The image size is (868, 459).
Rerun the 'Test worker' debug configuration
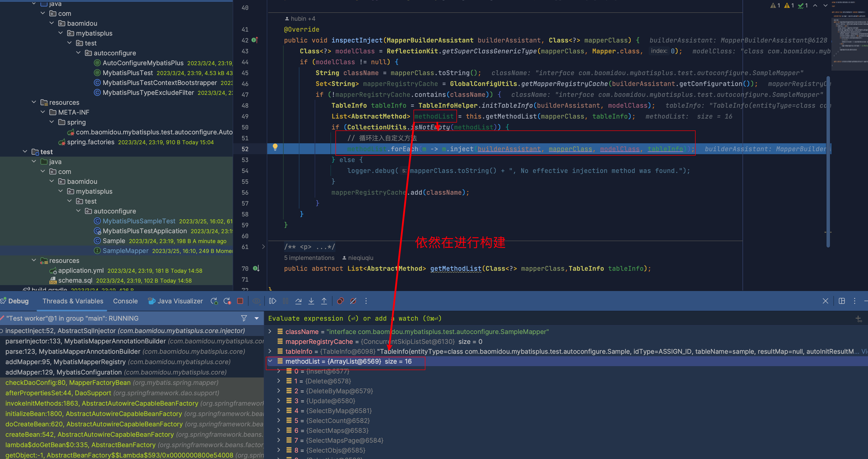(x=214, y=301)
